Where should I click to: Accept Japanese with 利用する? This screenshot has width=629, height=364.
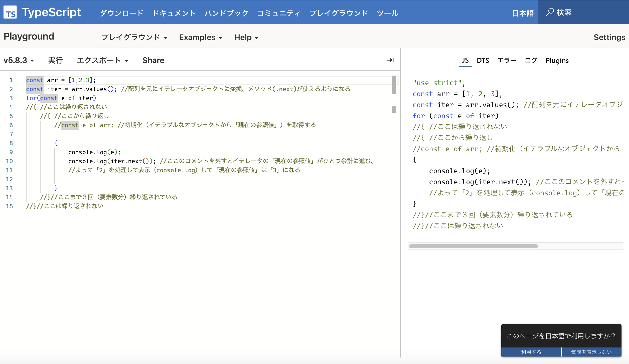point(531,352)
